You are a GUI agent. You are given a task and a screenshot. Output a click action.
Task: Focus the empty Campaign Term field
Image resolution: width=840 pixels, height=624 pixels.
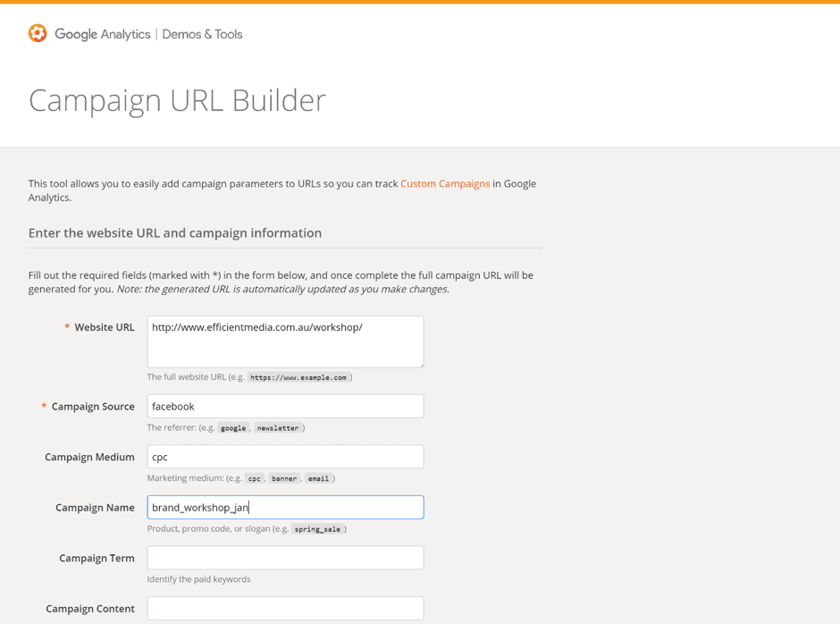(286, 558)
